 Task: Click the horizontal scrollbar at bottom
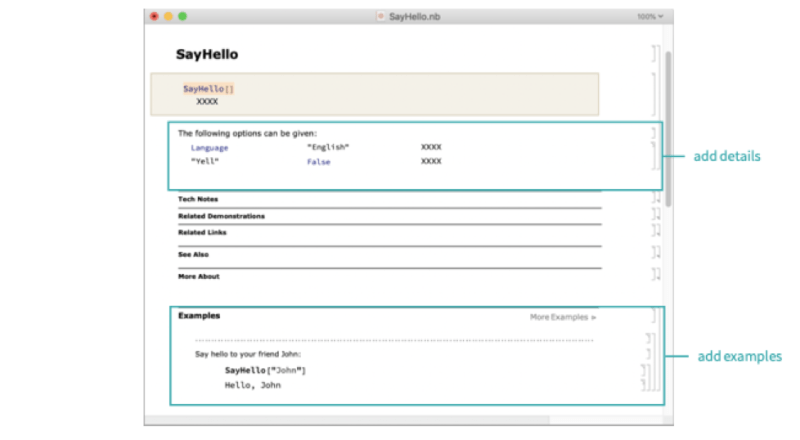point(347,420)
